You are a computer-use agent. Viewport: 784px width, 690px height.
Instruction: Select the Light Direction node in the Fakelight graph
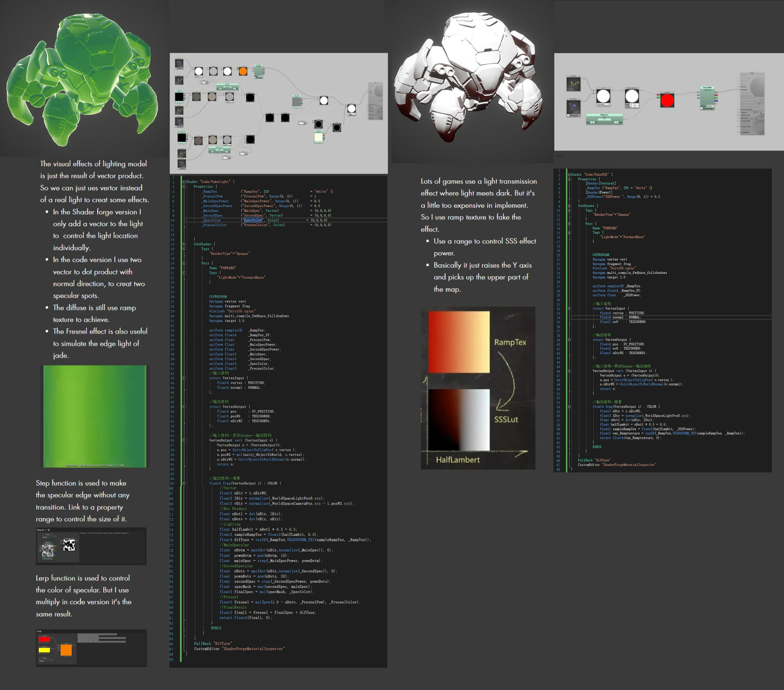pyautogui.click(x=180, y=80)
